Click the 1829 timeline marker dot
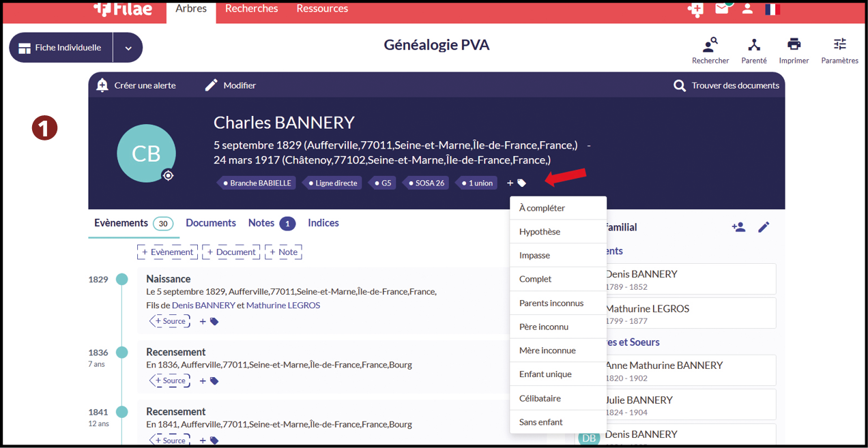868x448 pixels. pyautogui.click(x=121, y=279)
